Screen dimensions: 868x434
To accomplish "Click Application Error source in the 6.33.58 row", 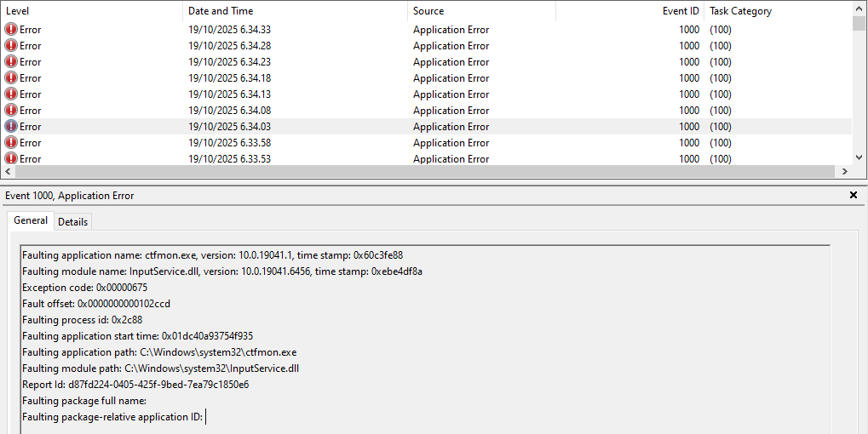I will point(451,143).
